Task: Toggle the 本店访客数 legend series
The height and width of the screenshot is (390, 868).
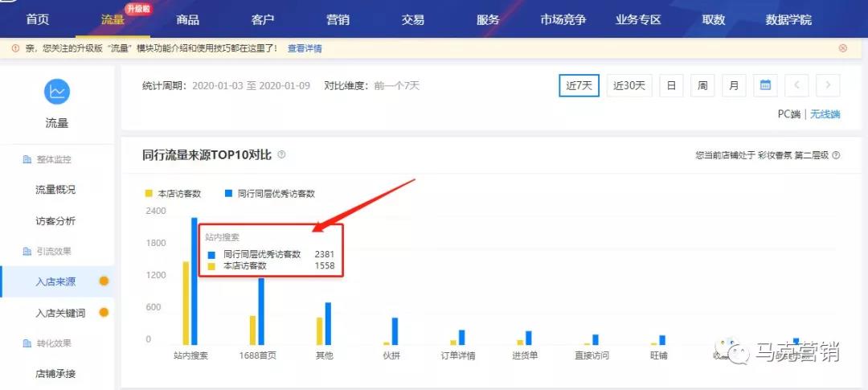Action: (172, 194)
